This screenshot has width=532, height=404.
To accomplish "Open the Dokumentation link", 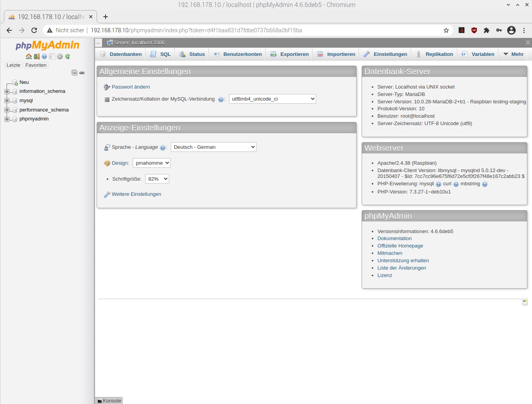I will pos(394,239).
